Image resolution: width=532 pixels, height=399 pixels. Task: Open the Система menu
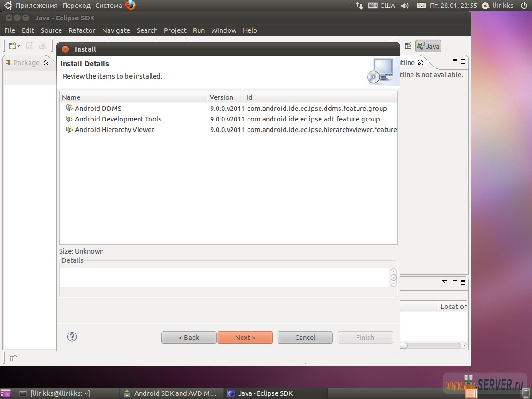[x=108, y=6]
